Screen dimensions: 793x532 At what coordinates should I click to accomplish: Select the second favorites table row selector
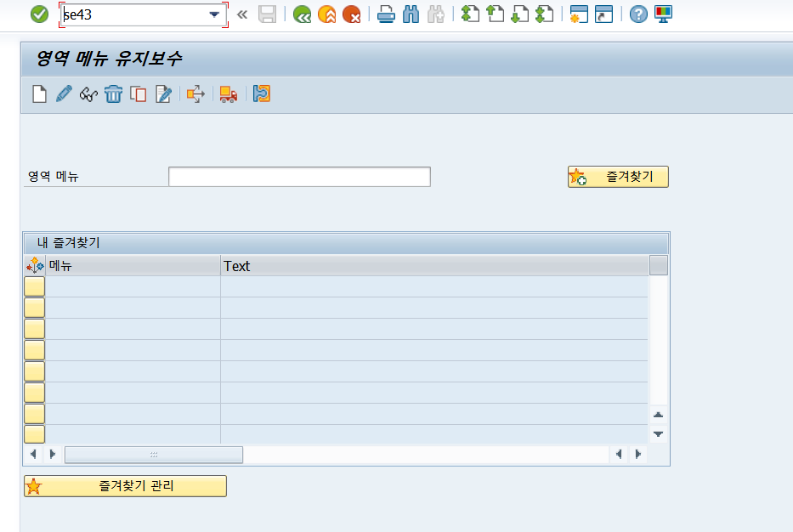tap(34, 308)
